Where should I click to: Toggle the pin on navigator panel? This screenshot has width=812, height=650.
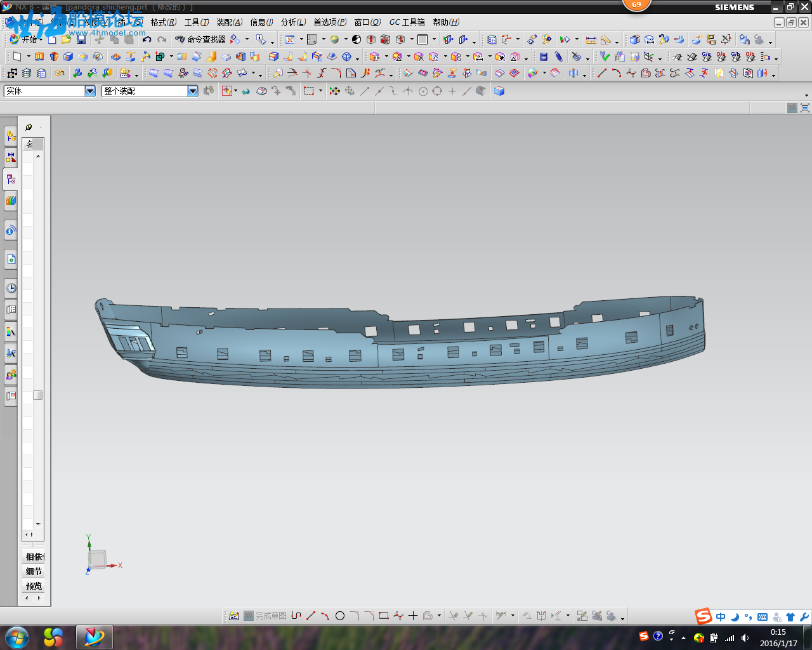29,127
